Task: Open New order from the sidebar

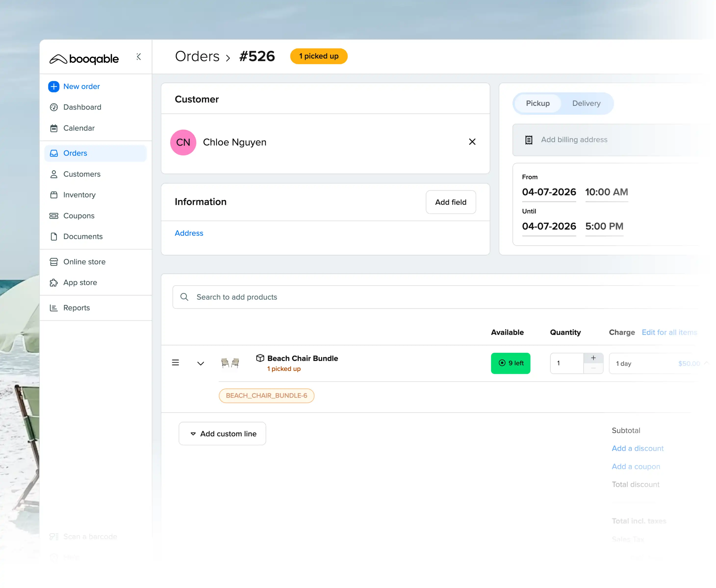Action: [81, 87]
